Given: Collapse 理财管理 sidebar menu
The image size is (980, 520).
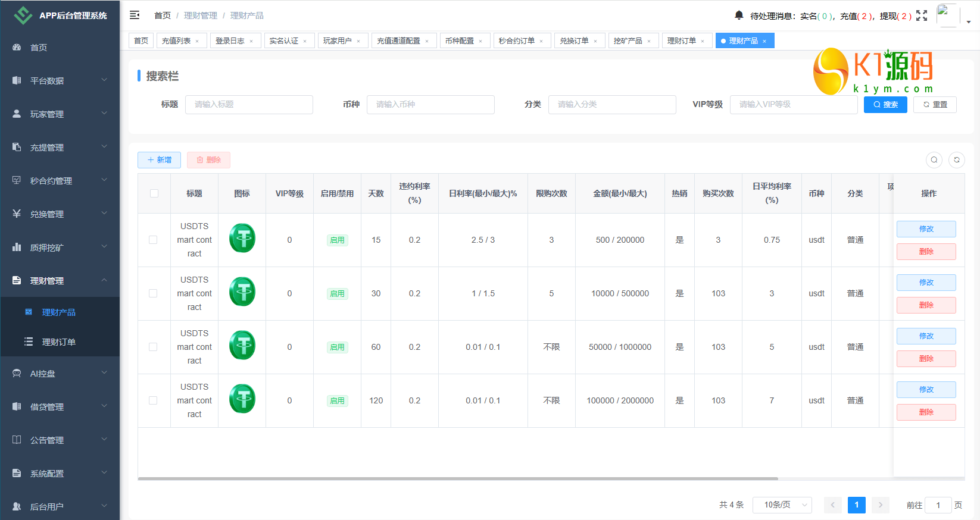Looking at the screenshot, I should (60, 280).
